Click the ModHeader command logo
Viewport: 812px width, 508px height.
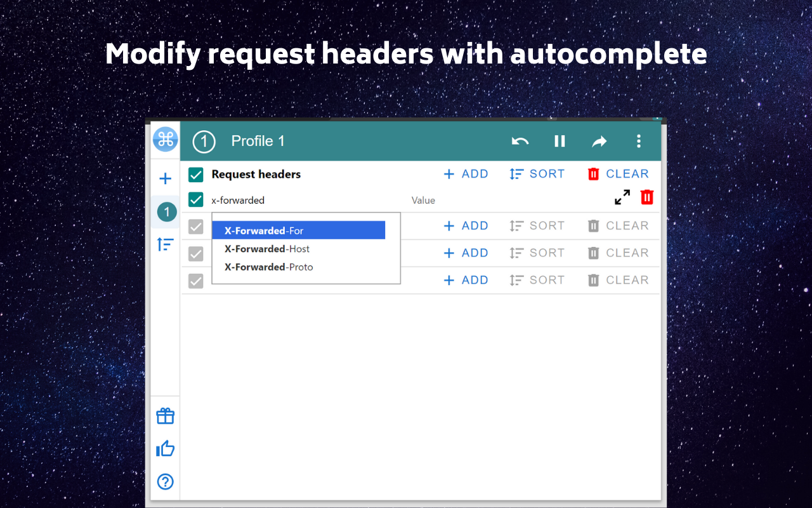(x=165, y=140)
